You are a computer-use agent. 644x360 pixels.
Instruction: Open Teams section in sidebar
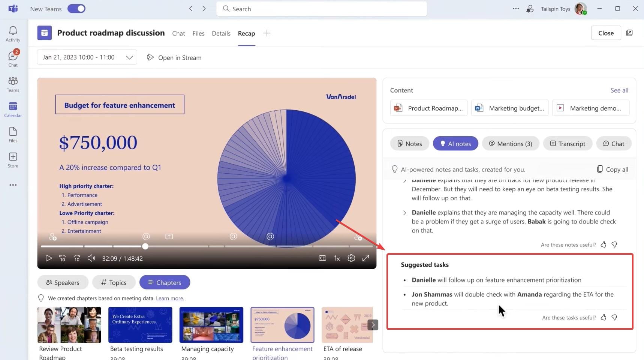point(13,84)
